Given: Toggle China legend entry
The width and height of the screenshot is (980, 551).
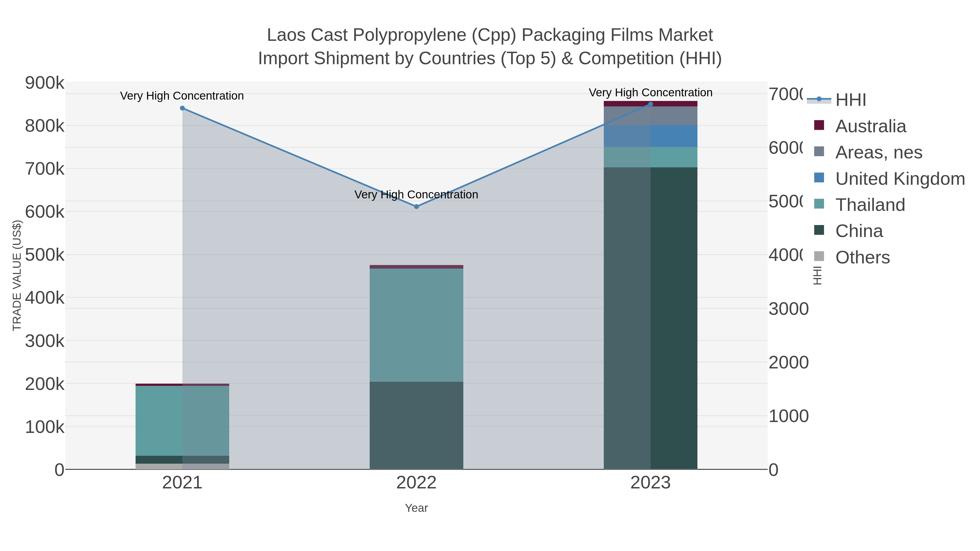Looking at the screenshot, I should (x=848, y=231).
